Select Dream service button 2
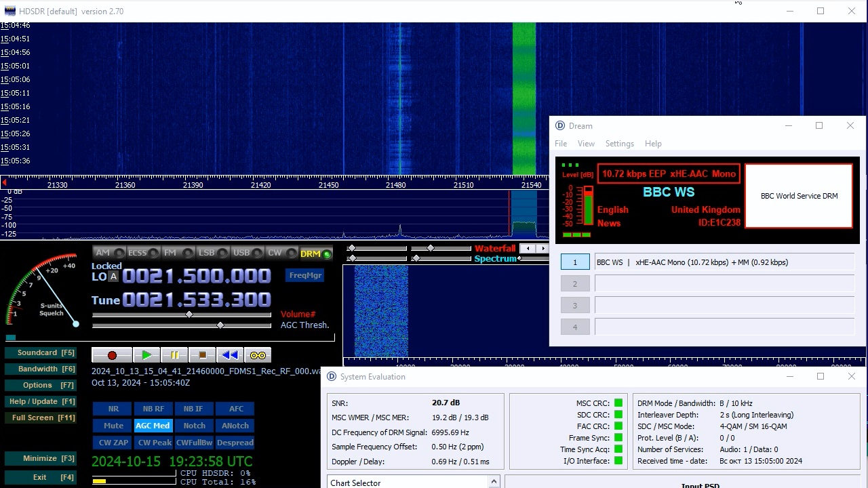The image size is (868, 488). 575,284
